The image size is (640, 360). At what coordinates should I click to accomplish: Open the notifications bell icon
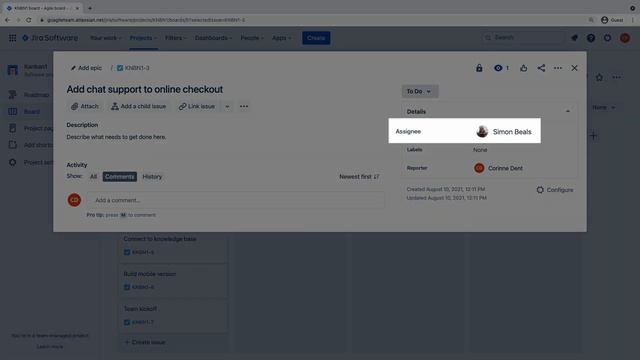tap(574, 38)
